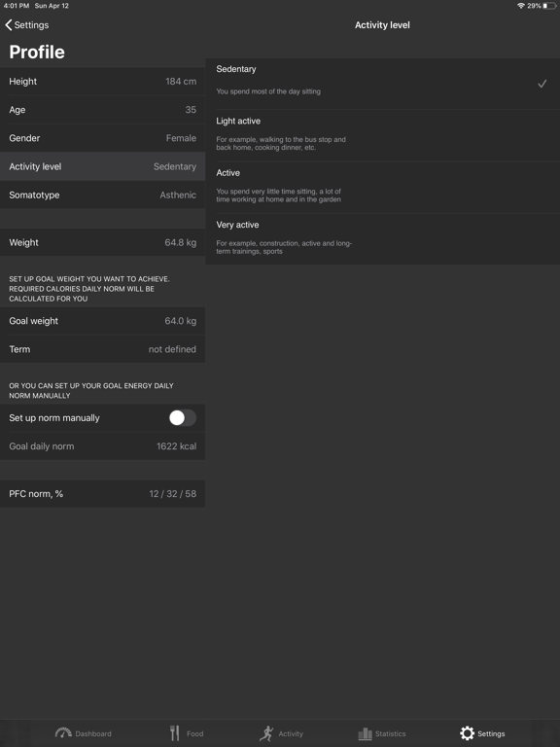Tap the age value 35
This screenshot has width=560, height=747.
[x=191, y=110]
